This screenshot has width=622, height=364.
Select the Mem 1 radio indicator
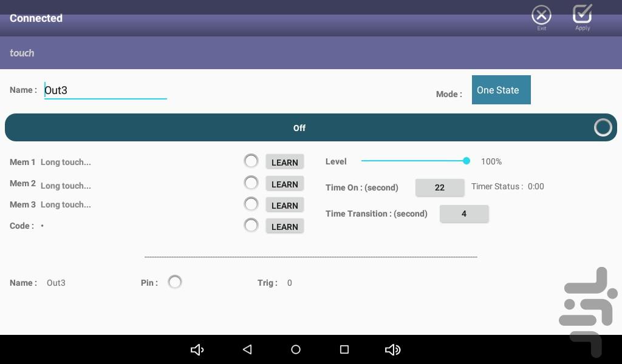pyautogui.click(x=251, y=161)
